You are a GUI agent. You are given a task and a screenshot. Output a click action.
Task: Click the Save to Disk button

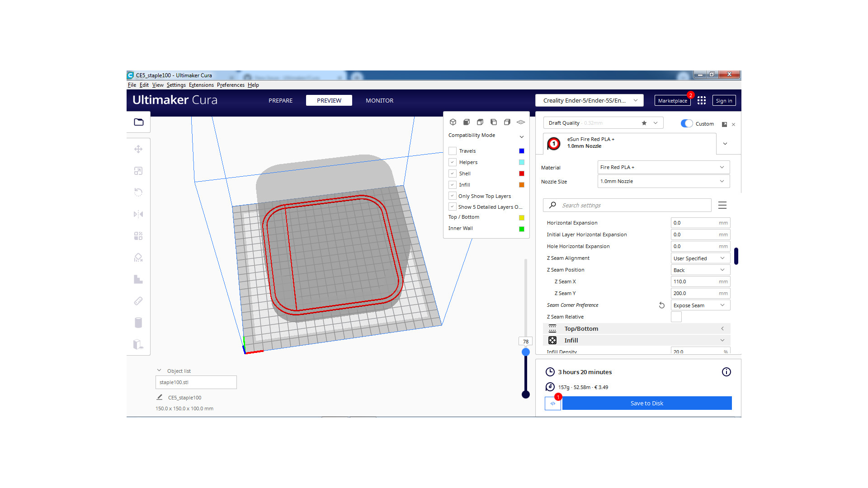pos(646,403)
